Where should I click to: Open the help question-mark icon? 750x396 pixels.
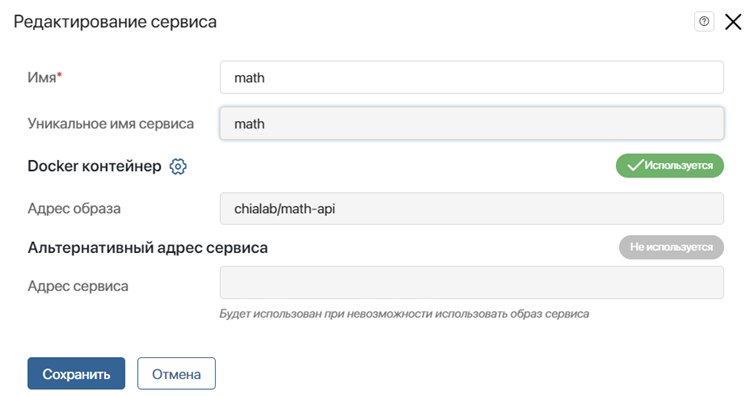coord(704,22)
